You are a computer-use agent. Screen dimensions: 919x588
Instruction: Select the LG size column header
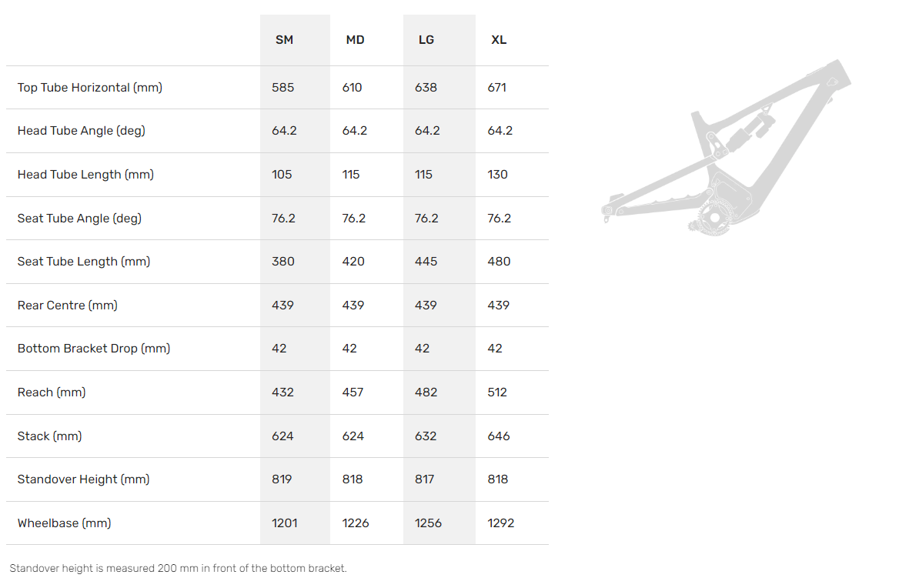point(426,40)
